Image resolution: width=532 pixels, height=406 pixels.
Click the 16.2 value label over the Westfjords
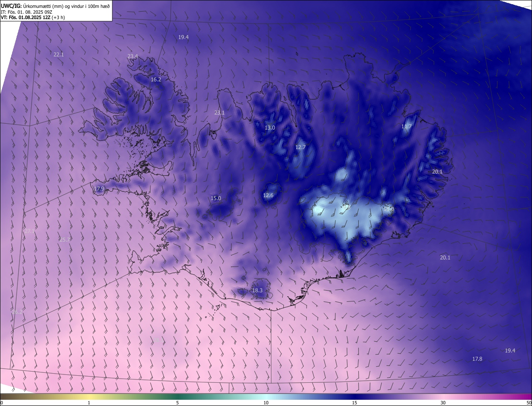156,79
